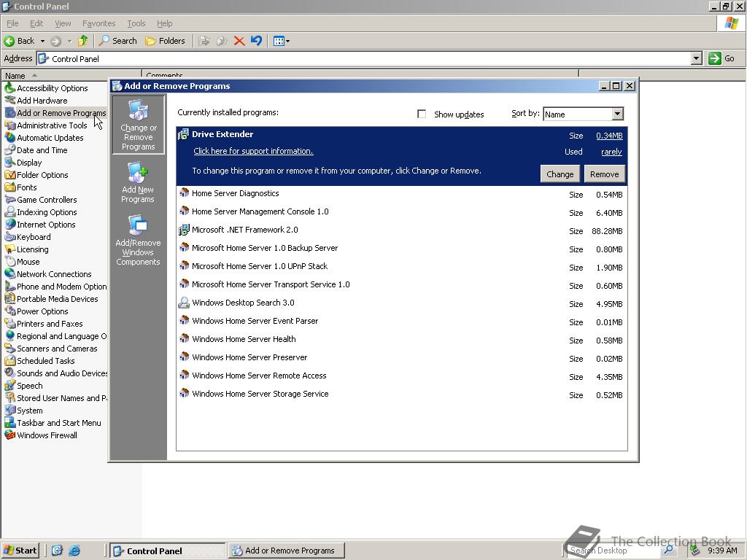
Task: Click the Forward navigation toolbar icon
Action: point(55,41)
